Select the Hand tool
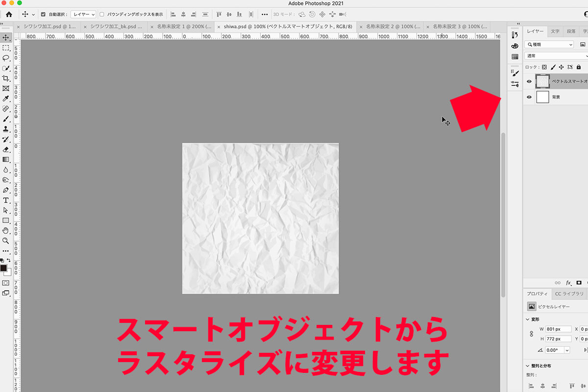This screenshot has width=588, height=392. 6,230
